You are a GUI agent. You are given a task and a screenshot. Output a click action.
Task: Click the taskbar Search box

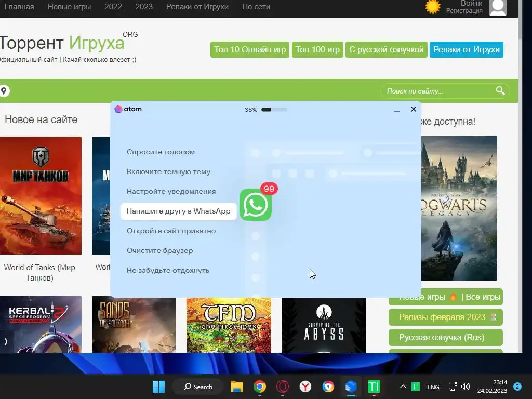198,387
